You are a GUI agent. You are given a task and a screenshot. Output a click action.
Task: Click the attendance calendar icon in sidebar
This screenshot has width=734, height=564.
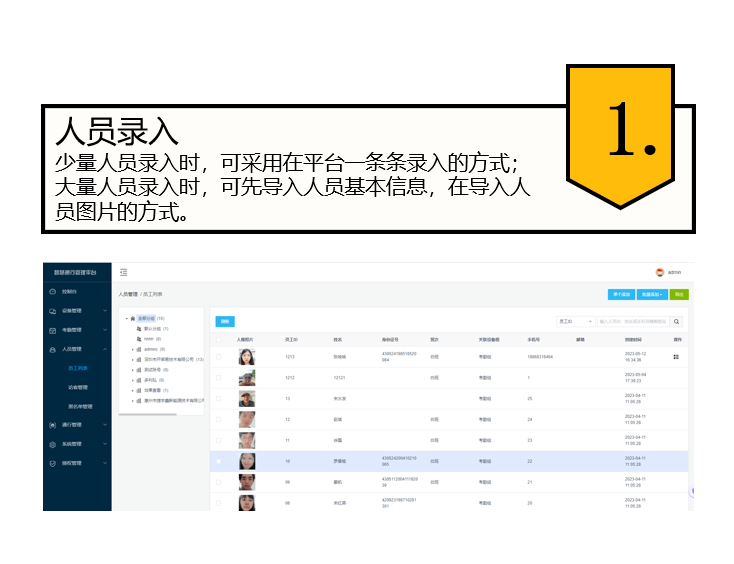[52, 330]
